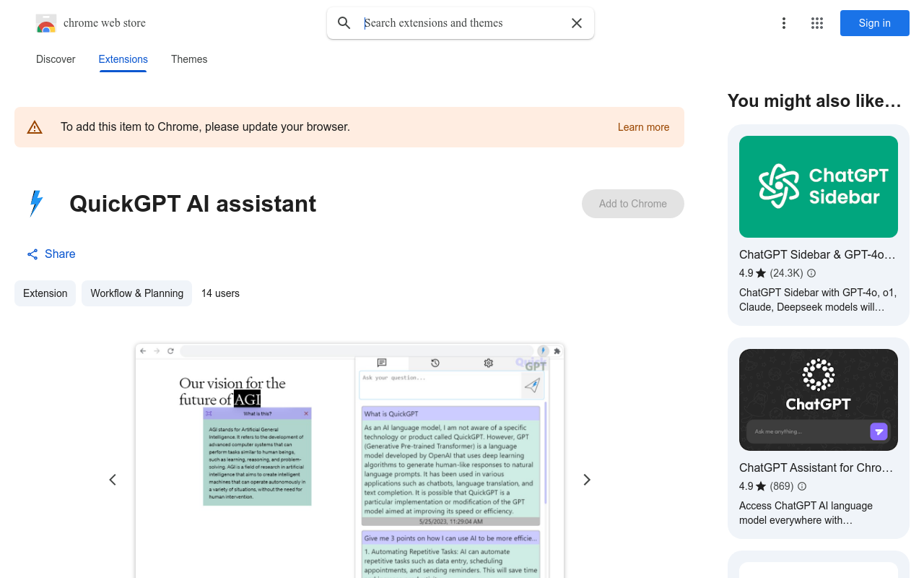924x578 pixels.
Task: Click the QuickGPT screenshot preview image
Action: tap(349, 460)
